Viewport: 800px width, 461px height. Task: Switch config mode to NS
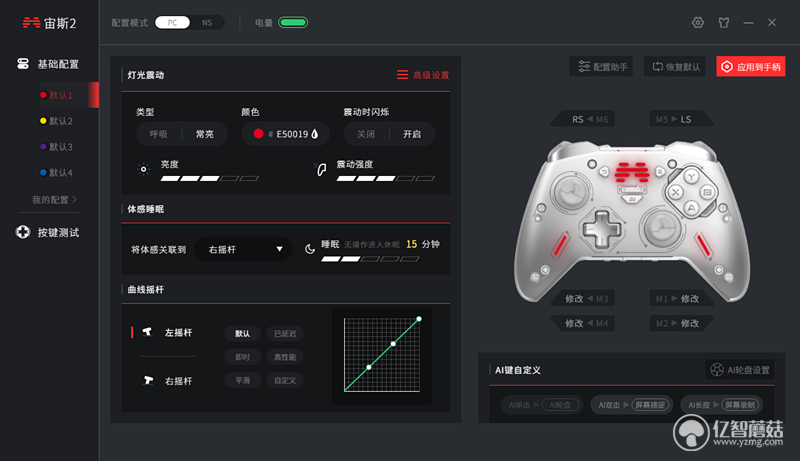pos(207,22)
